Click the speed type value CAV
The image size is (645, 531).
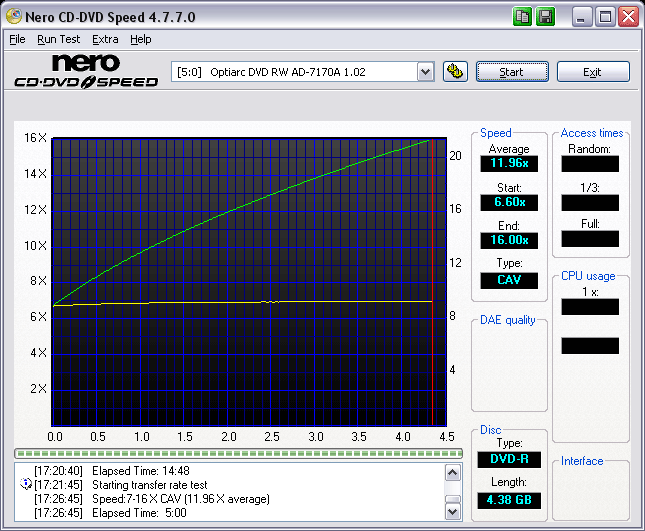tap(509, 280)
